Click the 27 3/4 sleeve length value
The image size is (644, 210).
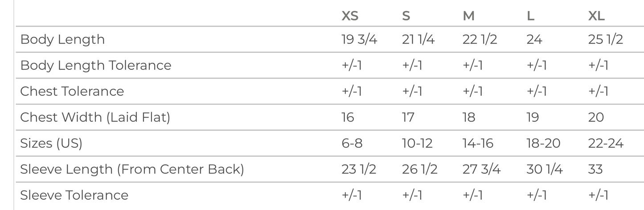482,169
